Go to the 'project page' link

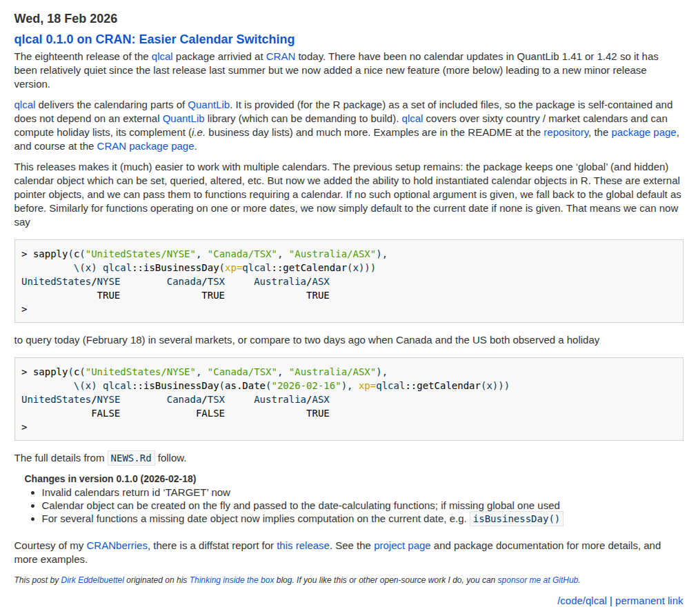[x=402, y=546]
